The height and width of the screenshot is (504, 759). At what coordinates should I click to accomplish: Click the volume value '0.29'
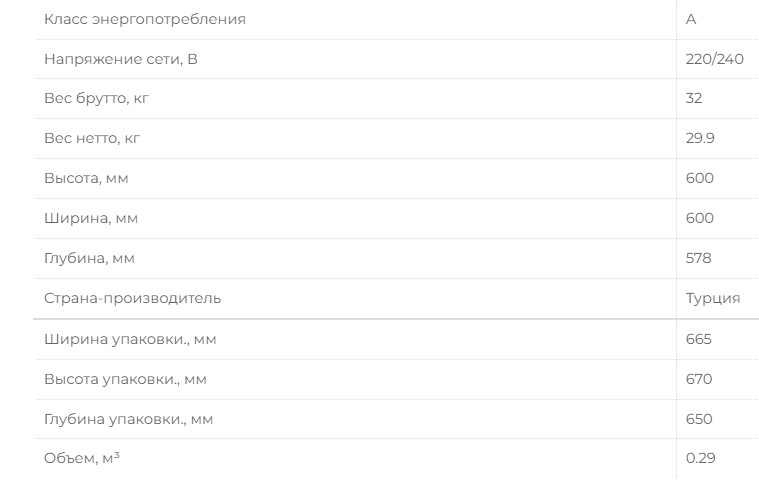pos(700,458)
